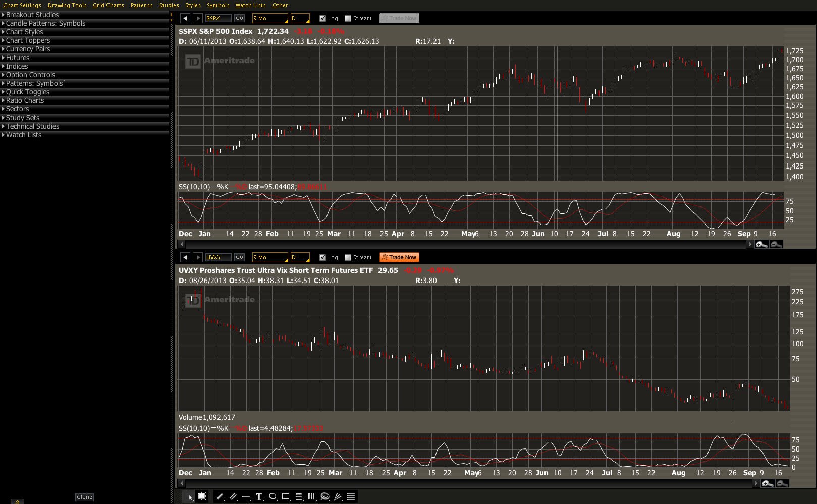Open the Drawing Tools menu

(67, 5)
